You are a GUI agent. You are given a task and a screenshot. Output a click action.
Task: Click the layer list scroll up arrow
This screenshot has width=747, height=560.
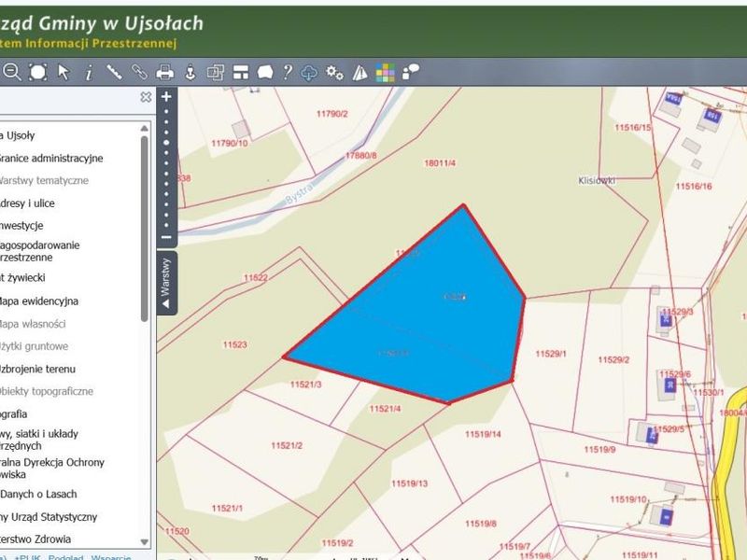[x=145, y=128]
